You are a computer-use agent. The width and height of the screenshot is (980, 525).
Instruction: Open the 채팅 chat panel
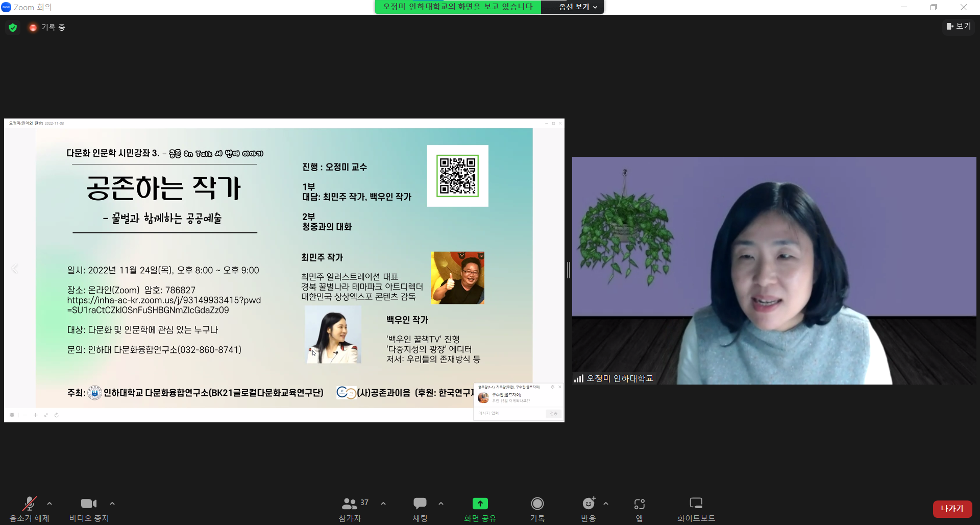click(x=420, y=509)
